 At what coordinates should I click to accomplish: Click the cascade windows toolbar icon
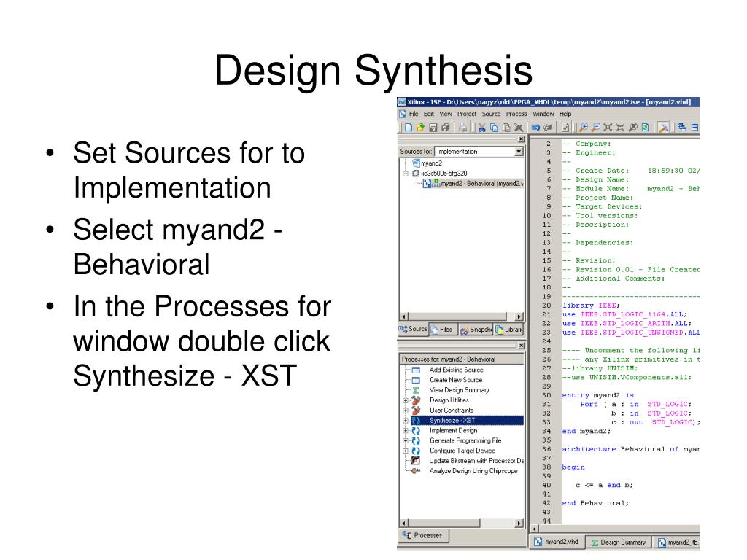(x=682, y=127)
